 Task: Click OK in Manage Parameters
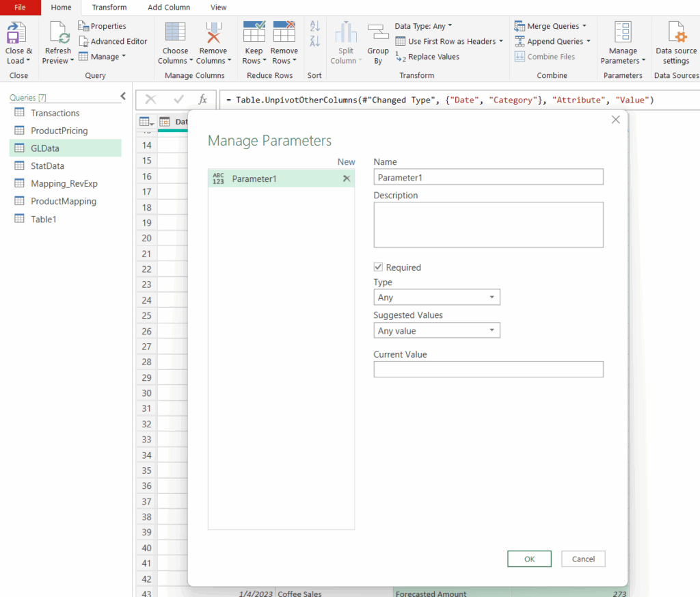(530, 559)
